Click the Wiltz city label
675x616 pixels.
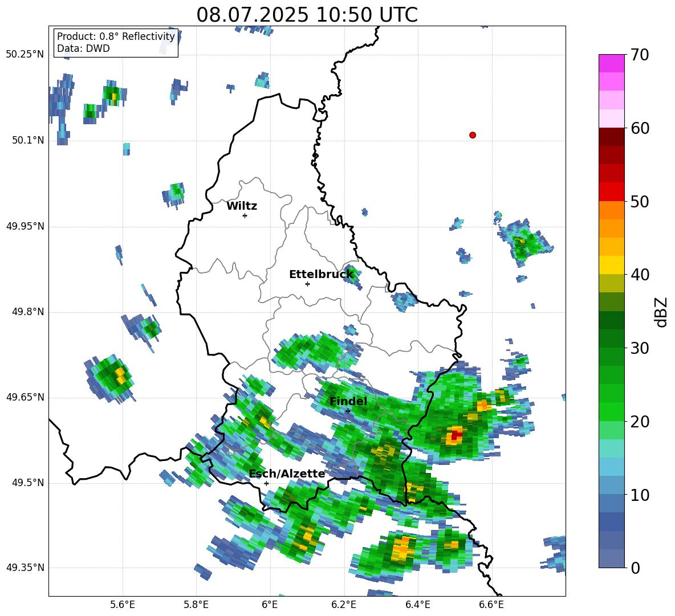coord(242,206)
